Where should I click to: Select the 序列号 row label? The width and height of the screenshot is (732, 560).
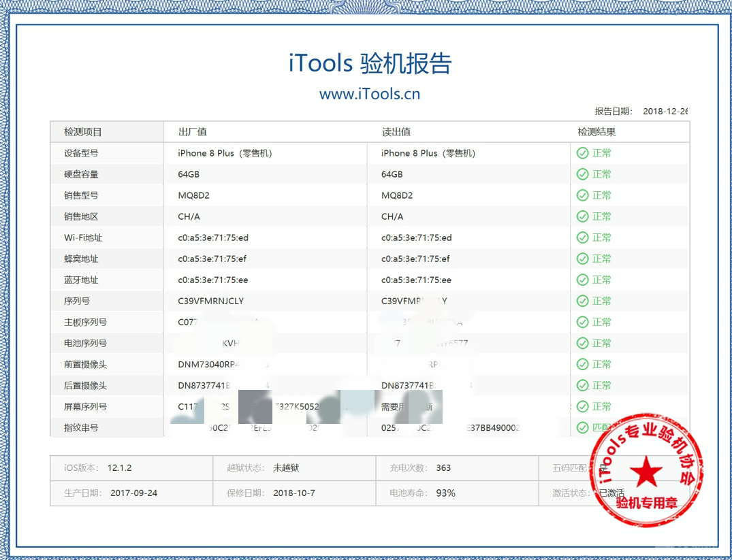pyautogui.click(x=77, y=301)
